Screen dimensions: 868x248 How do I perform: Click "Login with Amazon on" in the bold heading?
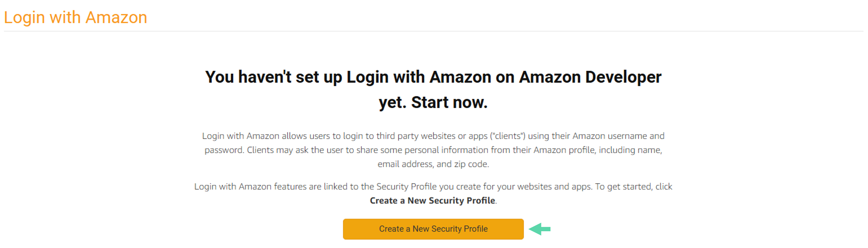pyautogui.click(x=430, y=77)
